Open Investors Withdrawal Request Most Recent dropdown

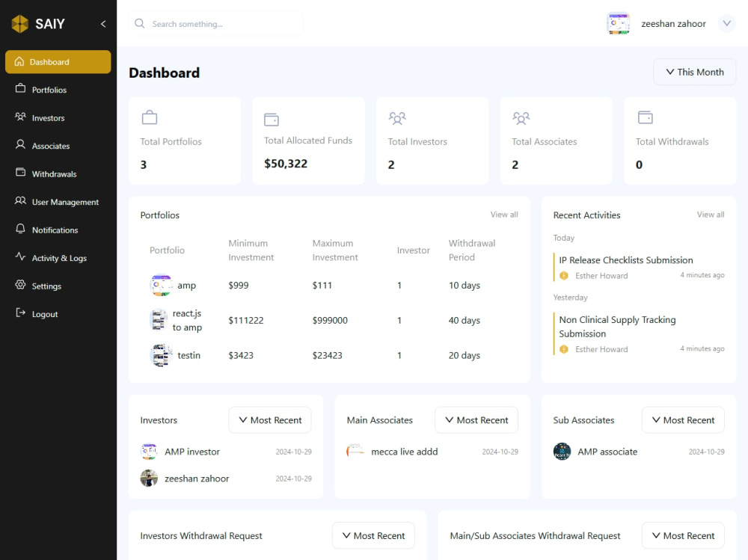(373, 535)
